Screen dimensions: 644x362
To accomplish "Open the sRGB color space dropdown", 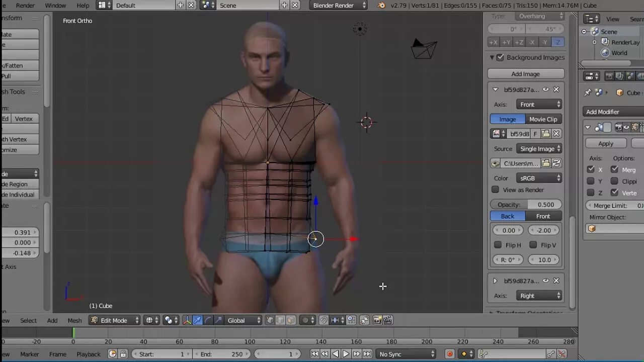I will (539, 178).
